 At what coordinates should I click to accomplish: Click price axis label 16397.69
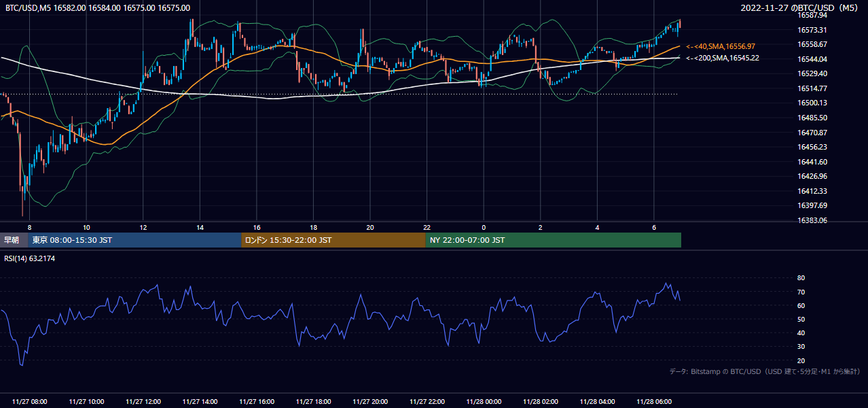812,205
